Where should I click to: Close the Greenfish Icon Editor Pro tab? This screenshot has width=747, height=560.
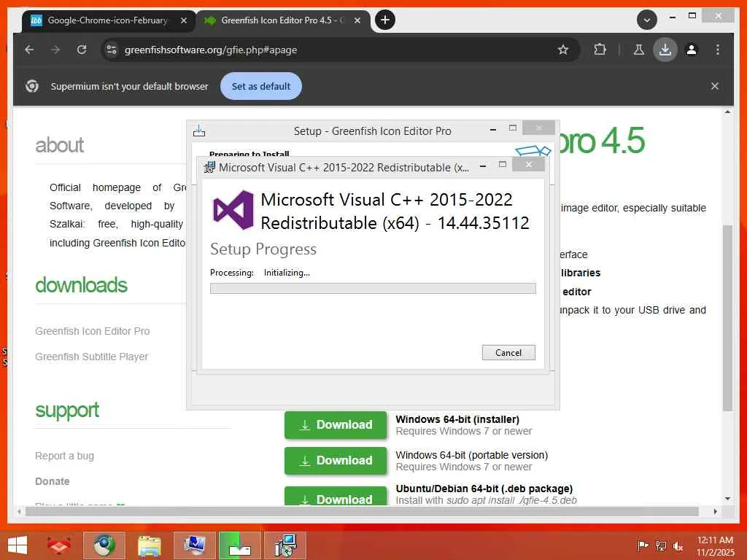click(x=357, y=20)
